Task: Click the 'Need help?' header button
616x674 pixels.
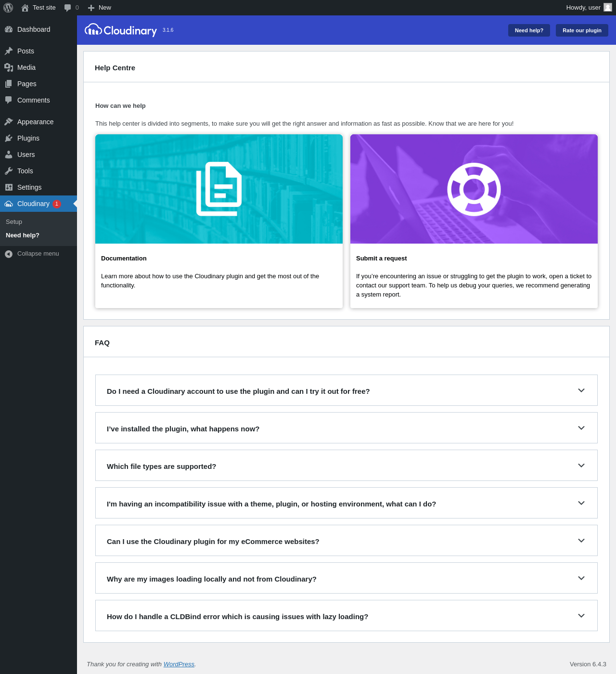Action: (x=529, y=30)
